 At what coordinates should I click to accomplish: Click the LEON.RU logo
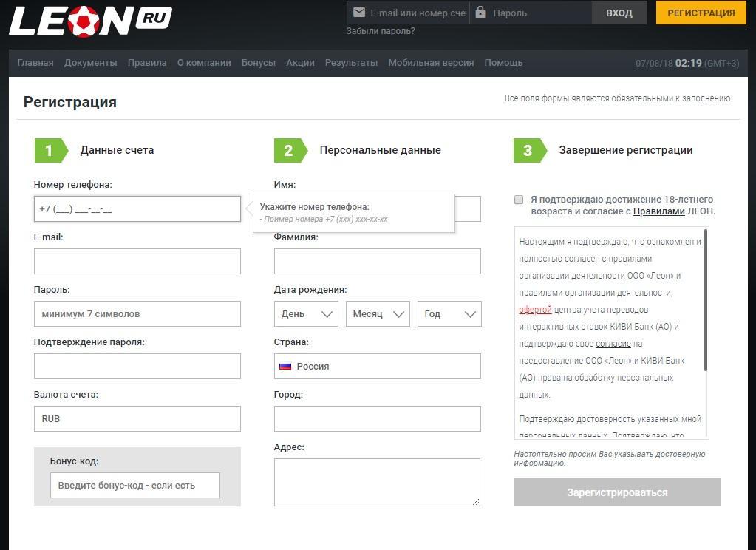pyautogui.click(x=90, y=21)
